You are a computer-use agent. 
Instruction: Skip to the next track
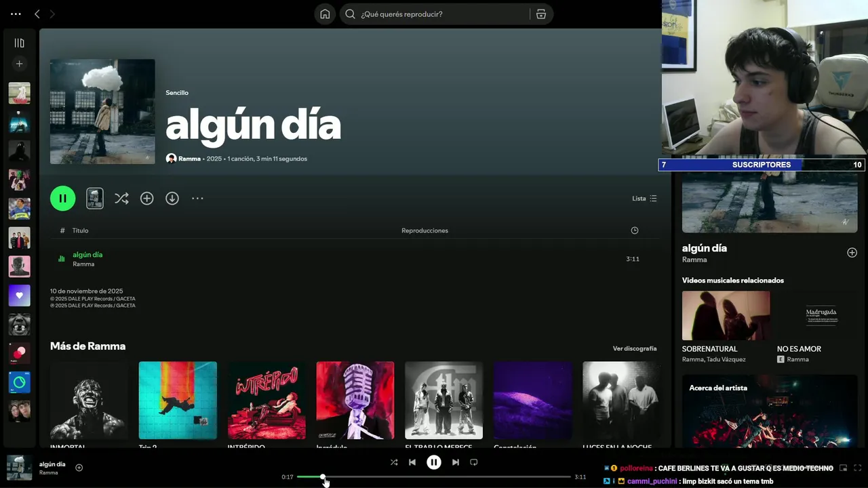[456, 462]
